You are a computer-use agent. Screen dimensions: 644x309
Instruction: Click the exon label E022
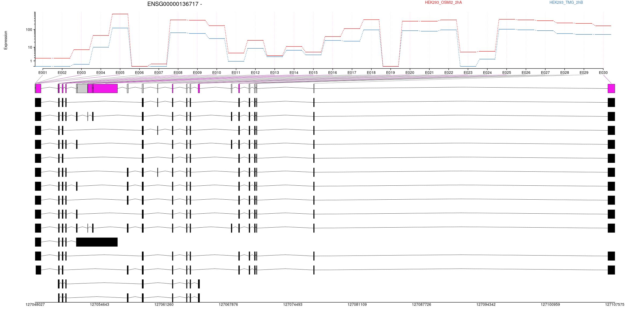pos(449,73)
